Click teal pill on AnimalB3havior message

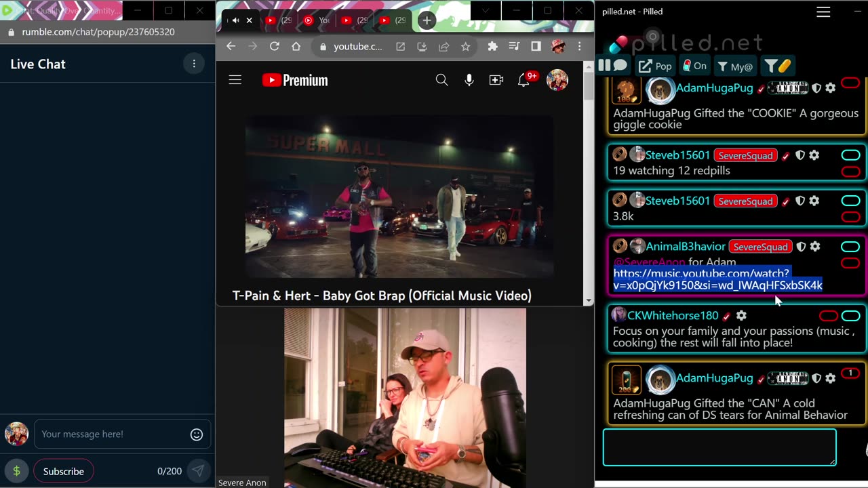[x=850, y=247]
